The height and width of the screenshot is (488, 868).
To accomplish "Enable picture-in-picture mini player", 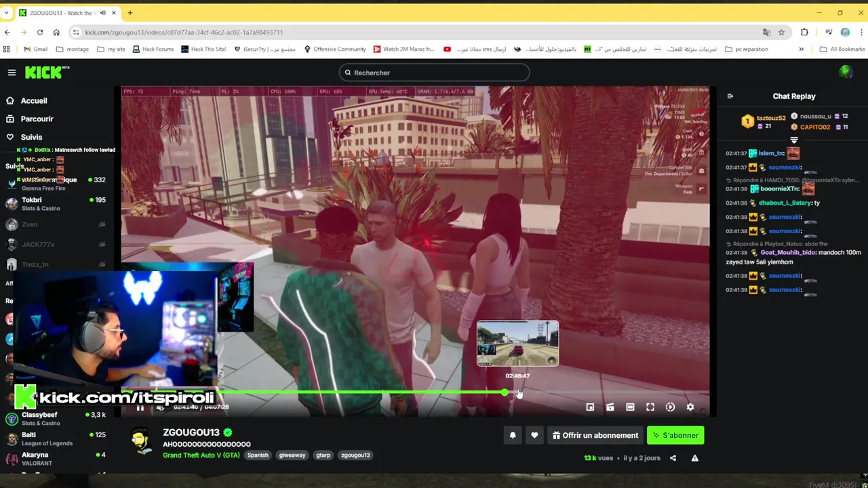I will coord(590,407).
